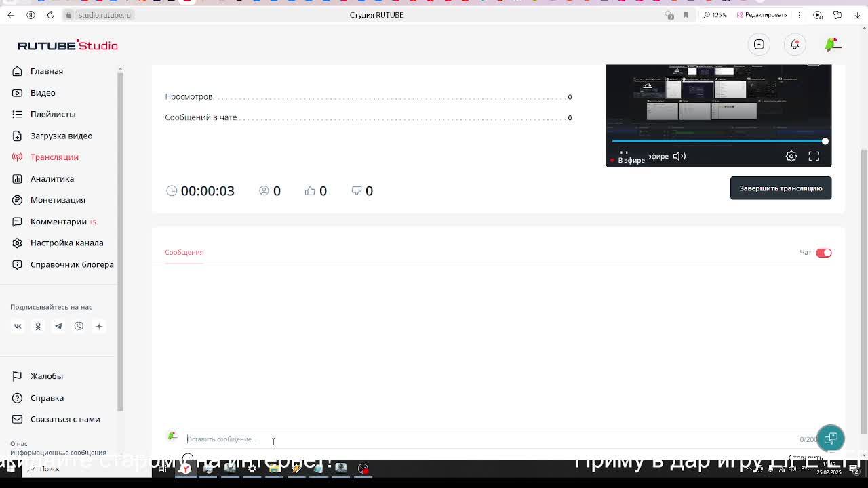
Task: Click Завершить трансляцию button
Action: (781, 188)
